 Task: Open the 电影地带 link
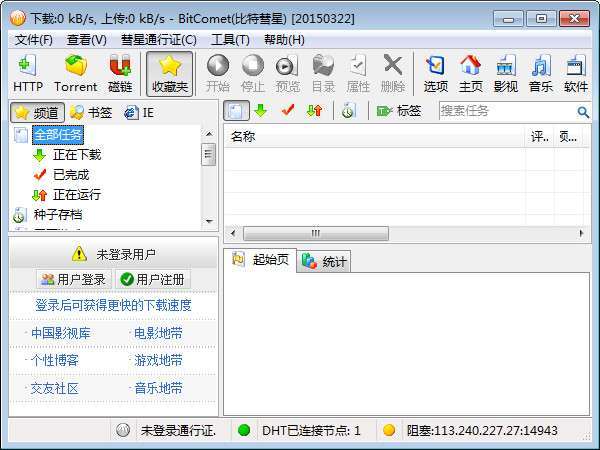pos(158,333)
